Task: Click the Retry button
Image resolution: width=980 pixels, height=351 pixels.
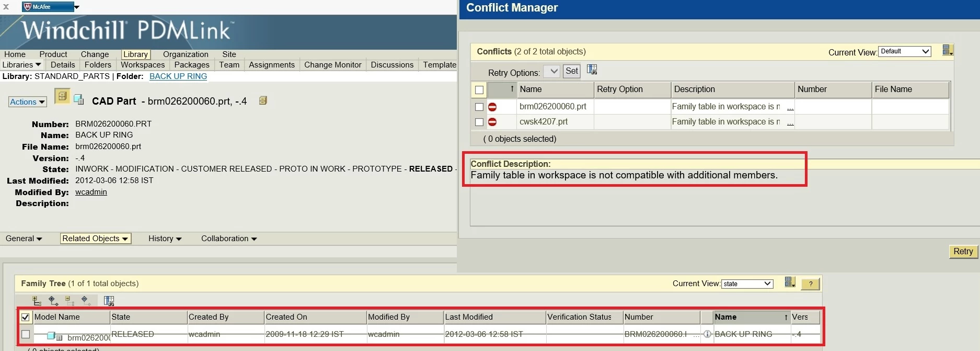Action: (963, 252)
